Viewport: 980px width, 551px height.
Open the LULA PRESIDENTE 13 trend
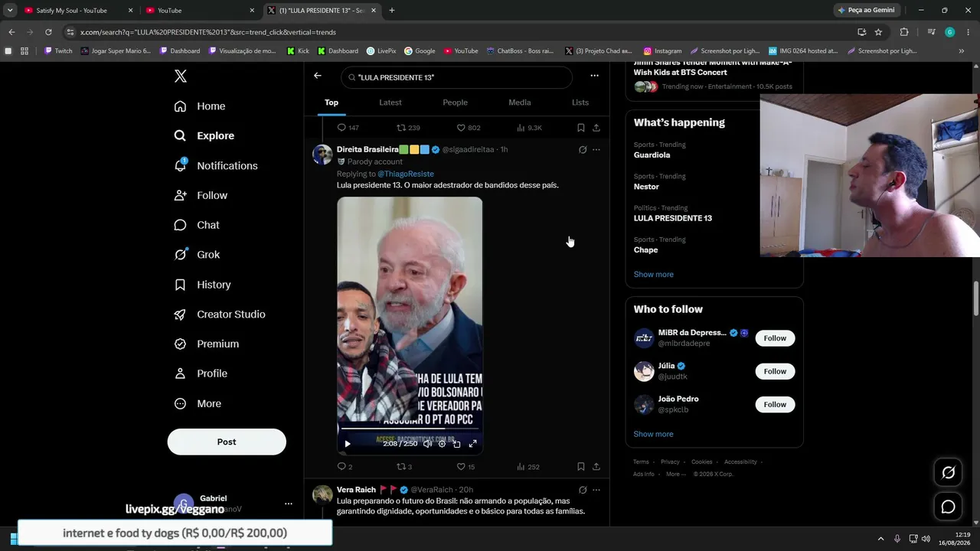pyautogui.click(x=673, y=218)
